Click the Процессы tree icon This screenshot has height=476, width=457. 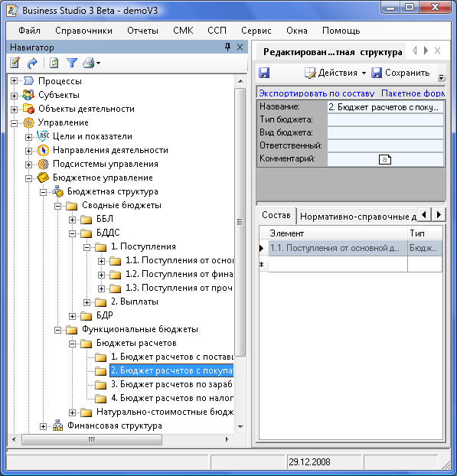click(x=28, y=81)
